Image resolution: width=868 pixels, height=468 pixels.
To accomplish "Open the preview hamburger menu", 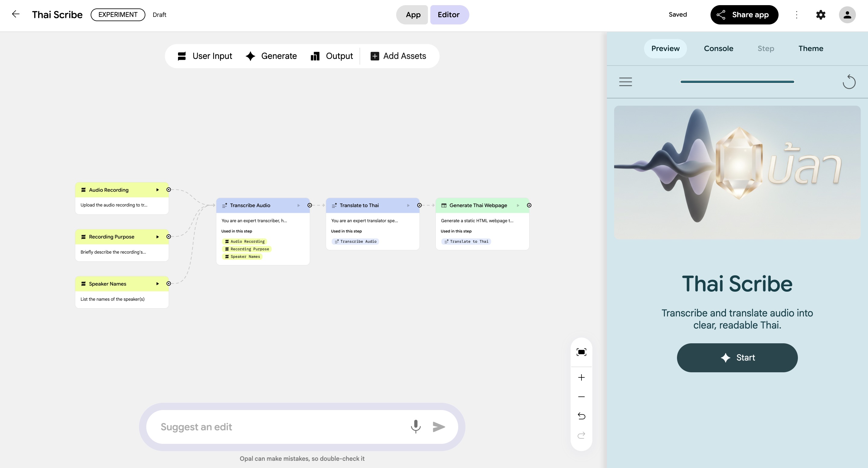I will point(625,82).
